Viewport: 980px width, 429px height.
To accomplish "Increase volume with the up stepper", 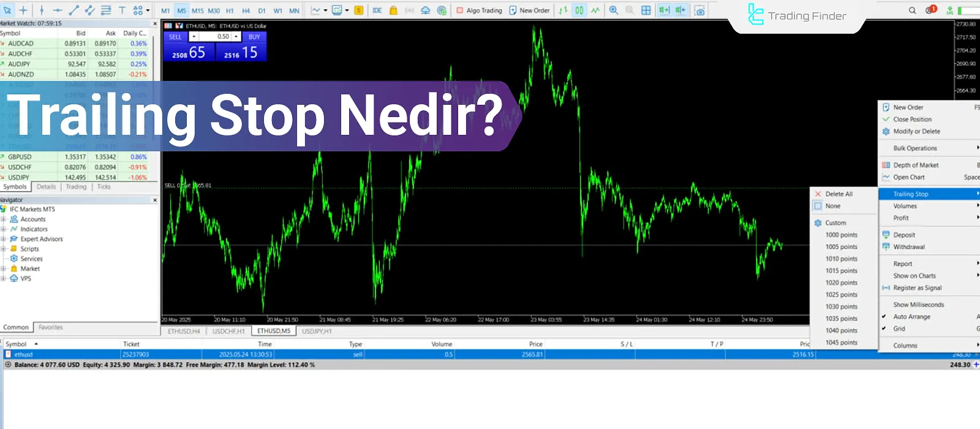I will coord(236,37).
